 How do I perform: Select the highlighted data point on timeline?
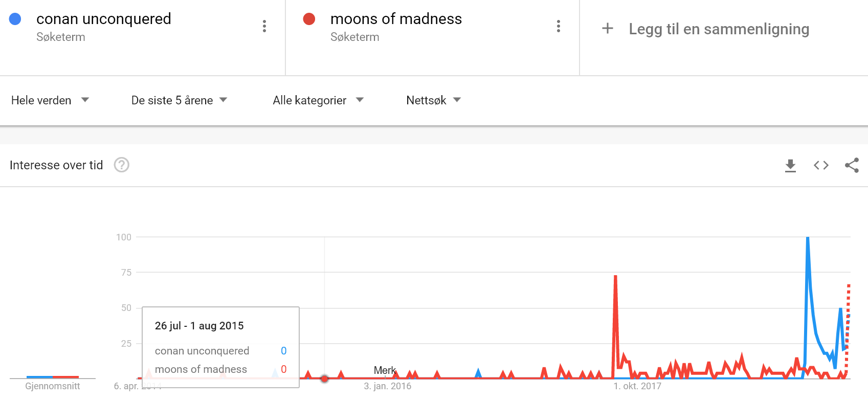(x=324, y=378)
